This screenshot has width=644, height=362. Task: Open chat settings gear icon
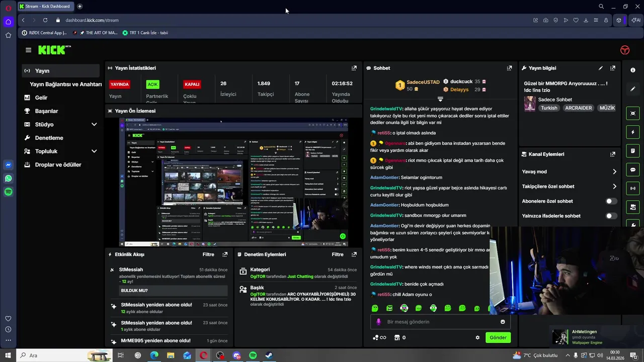(477, 337)
